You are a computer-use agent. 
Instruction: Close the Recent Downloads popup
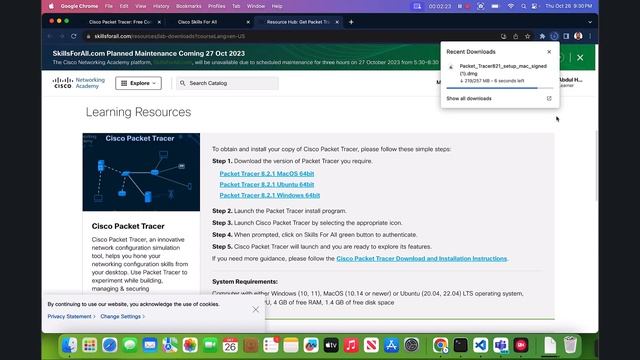(x=549, y=52)
